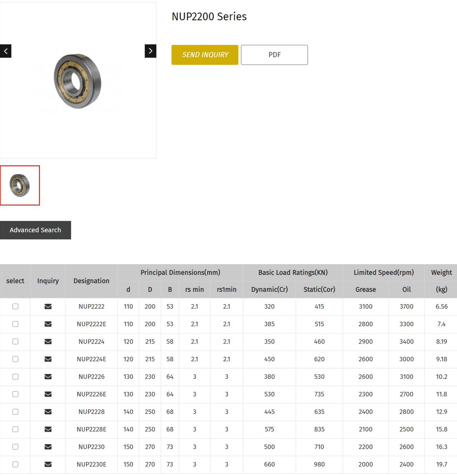This screenshot has width=457, height=476.
Task: Check the select box for NUP2226E
Action: (x=15, y=394)
